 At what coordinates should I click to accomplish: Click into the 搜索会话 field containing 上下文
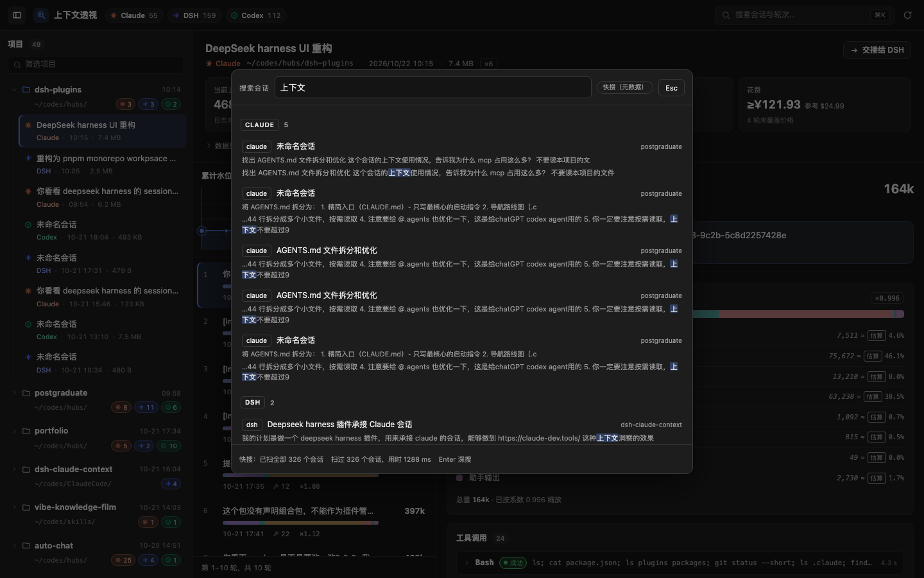pos(433,87)
